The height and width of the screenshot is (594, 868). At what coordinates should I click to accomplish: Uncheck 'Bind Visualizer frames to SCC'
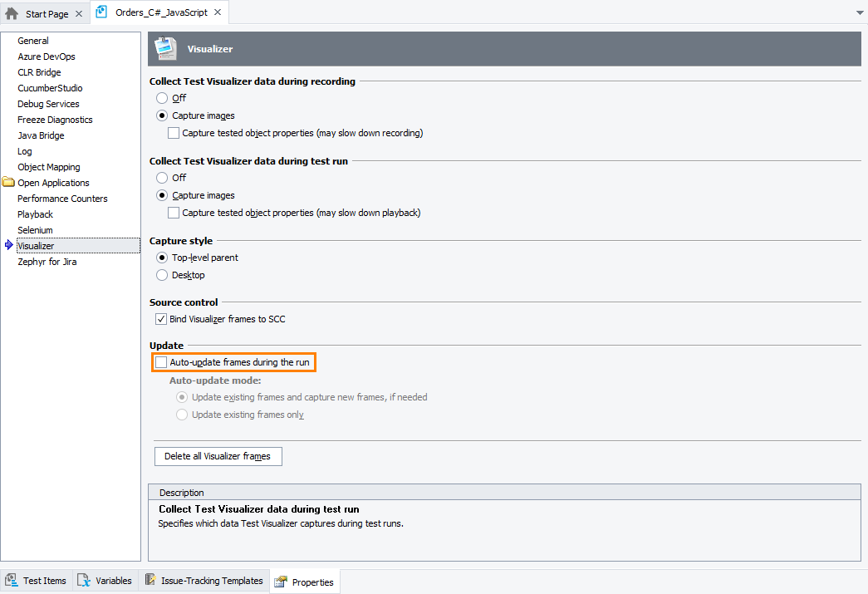tap(160, 319)
